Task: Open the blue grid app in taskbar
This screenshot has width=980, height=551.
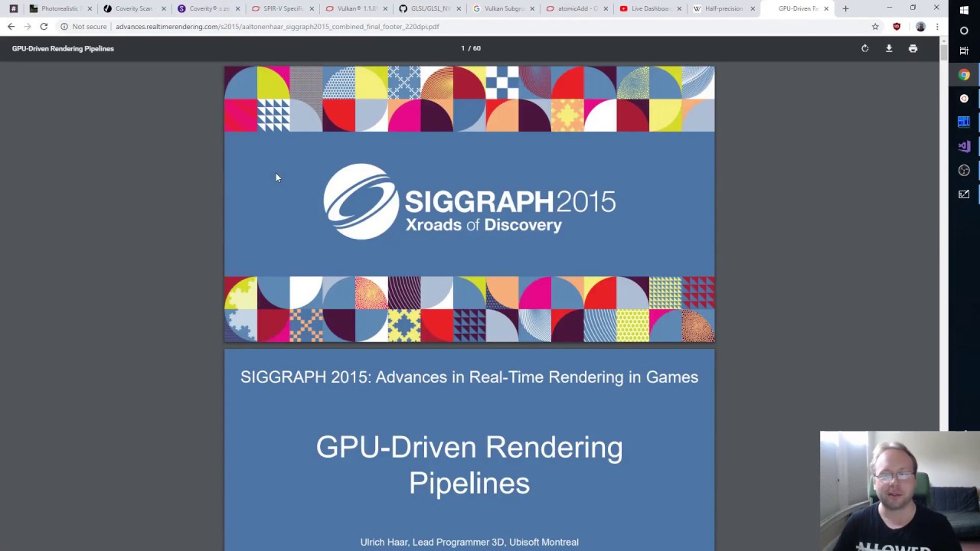Action: [964, 122]
